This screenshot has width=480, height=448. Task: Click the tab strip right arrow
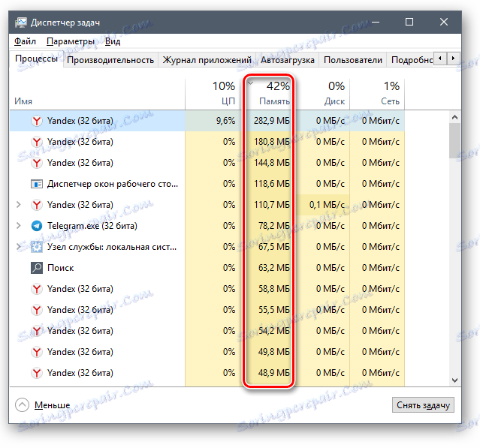tap(453, 58)
